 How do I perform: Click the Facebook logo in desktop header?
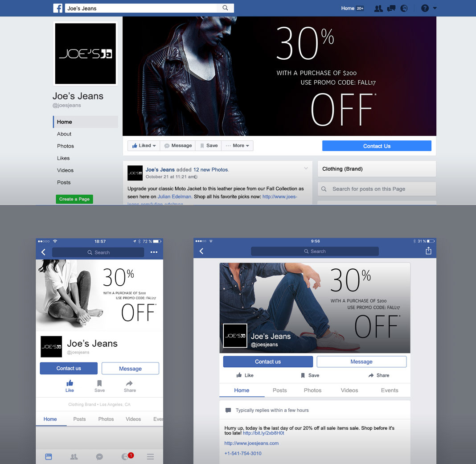tap(57, 8)
